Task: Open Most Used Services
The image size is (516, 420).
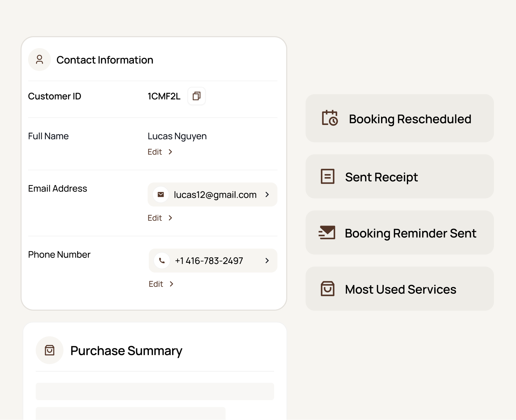Action: [399, 289]
